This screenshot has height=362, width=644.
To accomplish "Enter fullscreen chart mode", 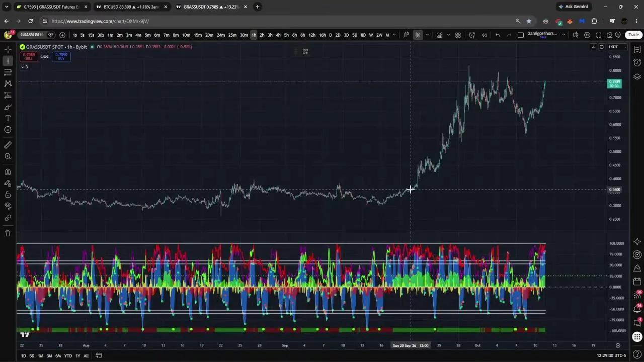I will click(x=598, y=35).
